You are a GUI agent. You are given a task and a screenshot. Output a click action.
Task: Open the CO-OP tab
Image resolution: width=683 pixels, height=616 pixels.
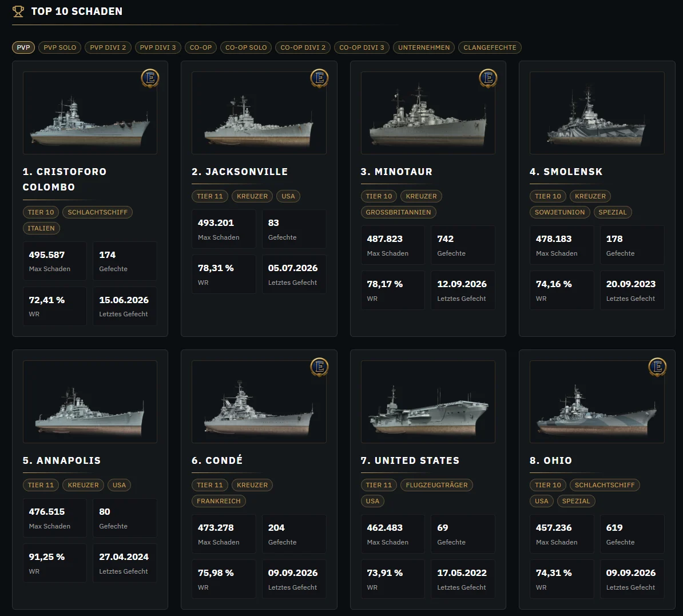tap(201, 47)
